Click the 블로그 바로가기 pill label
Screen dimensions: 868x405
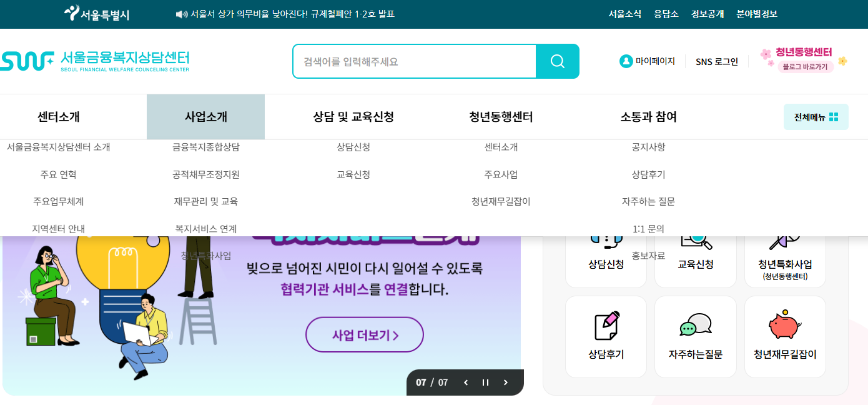click(x=805, y=67)
